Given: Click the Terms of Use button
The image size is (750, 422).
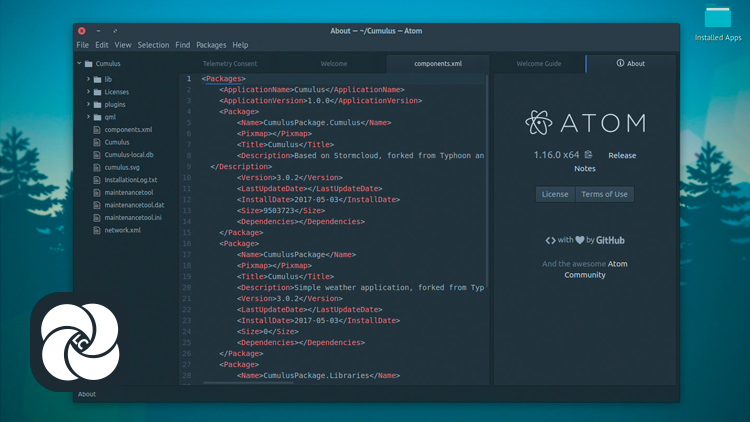Looking at the screenshot, I should tap(604, 194).
